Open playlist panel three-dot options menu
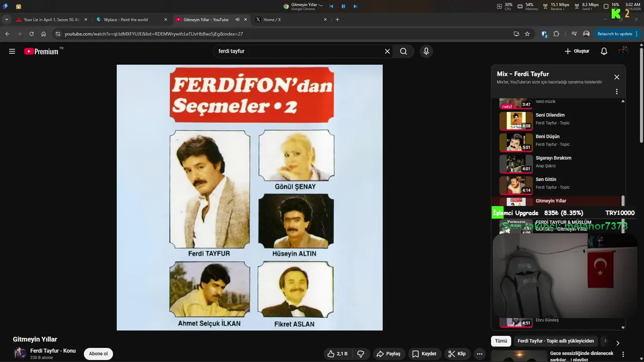644x362 pixels. point(617,92)
